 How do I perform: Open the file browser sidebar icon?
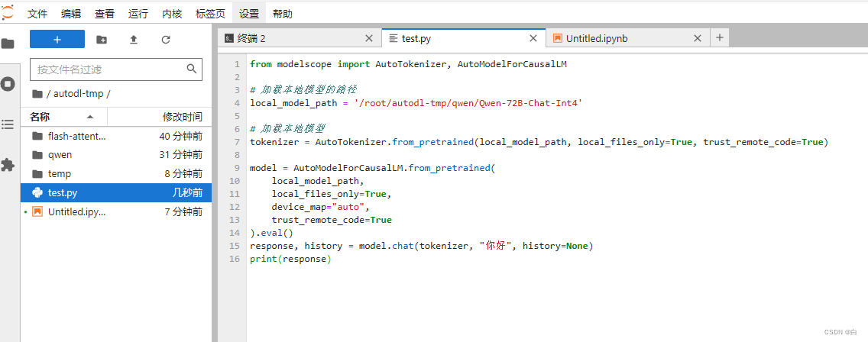[8, 44]
